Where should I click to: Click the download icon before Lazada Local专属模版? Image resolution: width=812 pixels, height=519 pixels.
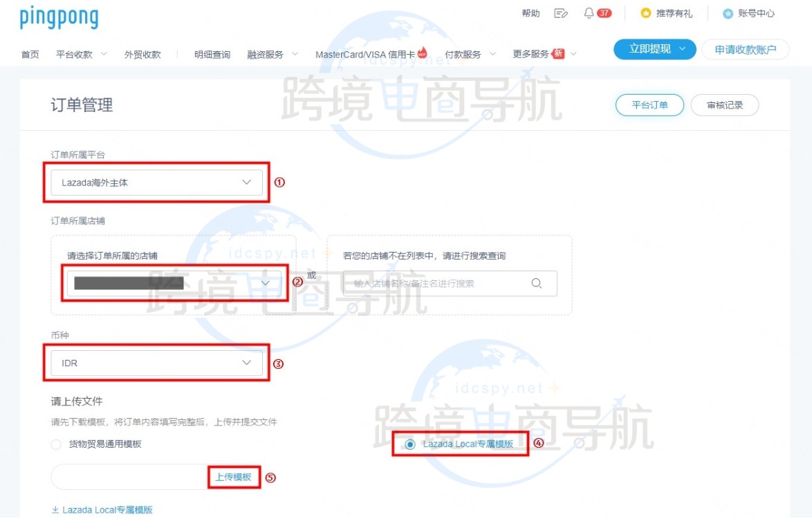coord(54,509)
